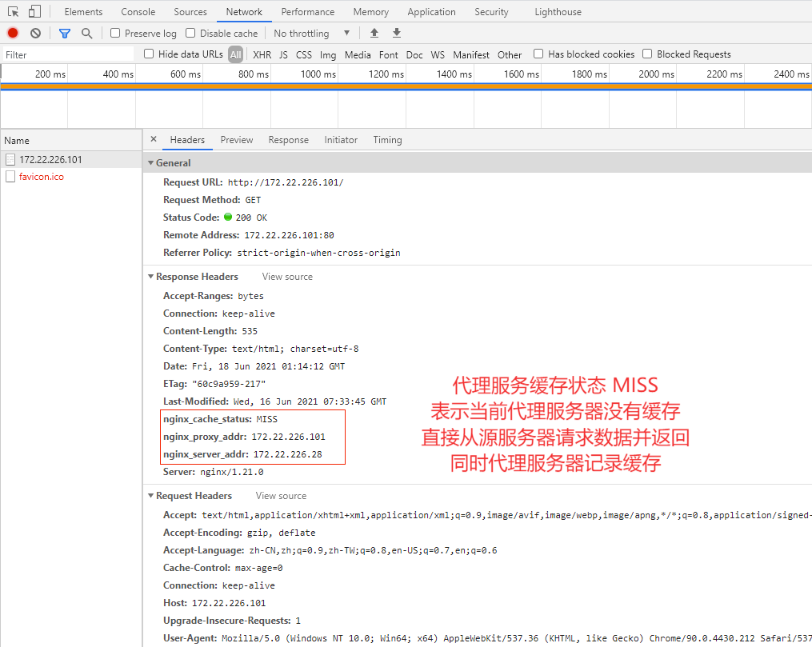Switch to the Console tab
The height and width of the screenshot is (647, 812).
pos(138,11)
